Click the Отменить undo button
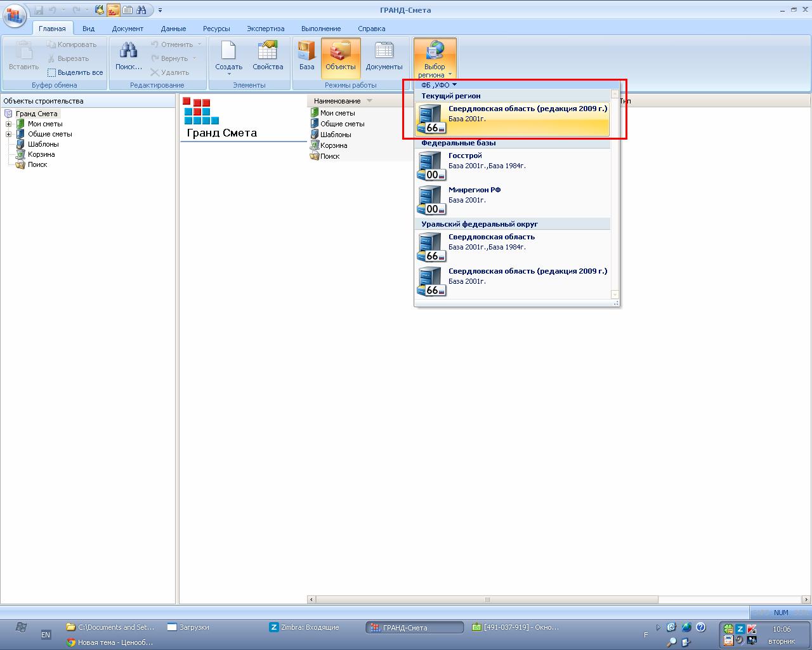 [x=175, y=44]
